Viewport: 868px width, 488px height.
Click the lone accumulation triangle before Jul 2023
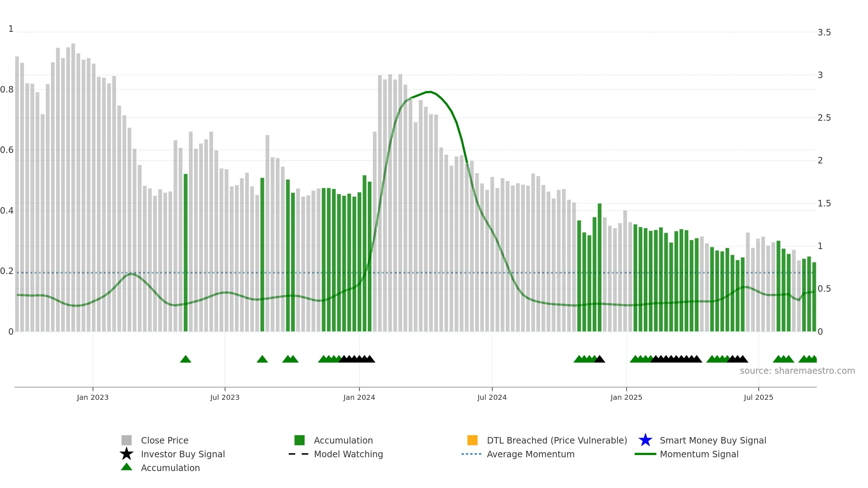coord(186,359)
